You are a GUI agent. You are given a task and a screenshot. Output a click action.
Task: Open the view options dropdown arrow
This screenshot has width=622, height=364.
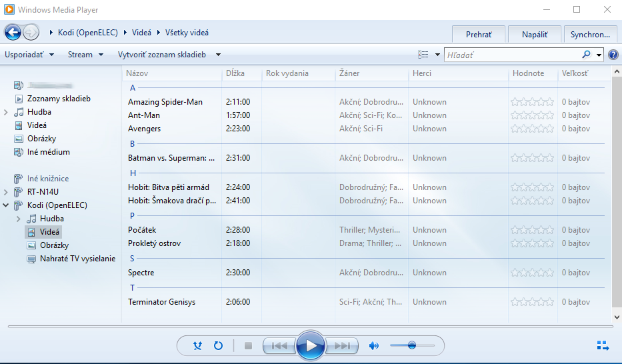(437, 55)
